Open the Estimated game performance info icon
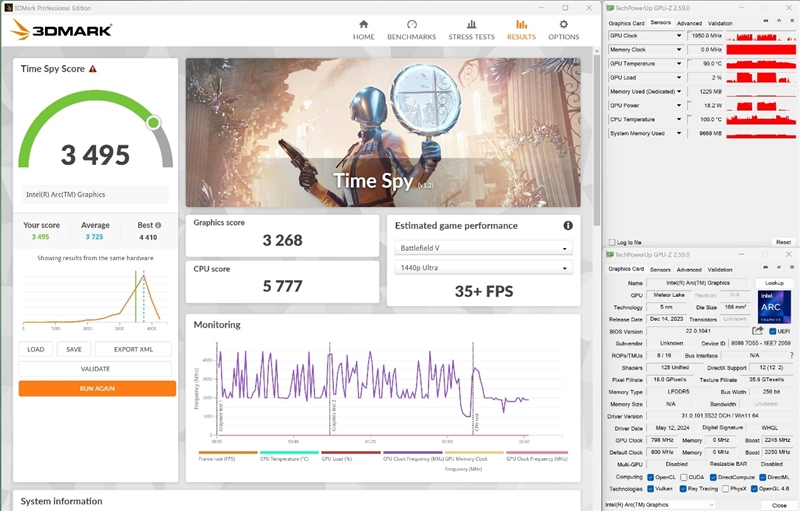The height and width of the screenshot is (511, 800). 568,225
